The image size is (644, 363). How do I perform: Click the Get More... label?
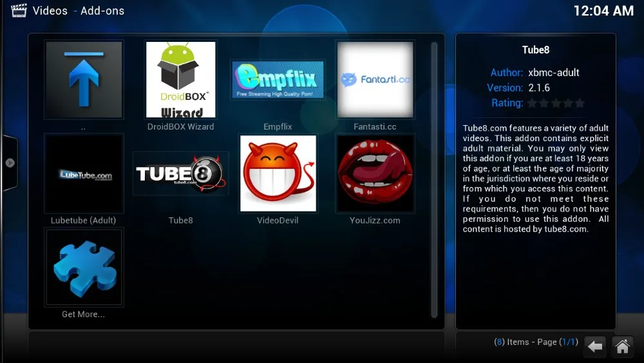tap(83, 314)
